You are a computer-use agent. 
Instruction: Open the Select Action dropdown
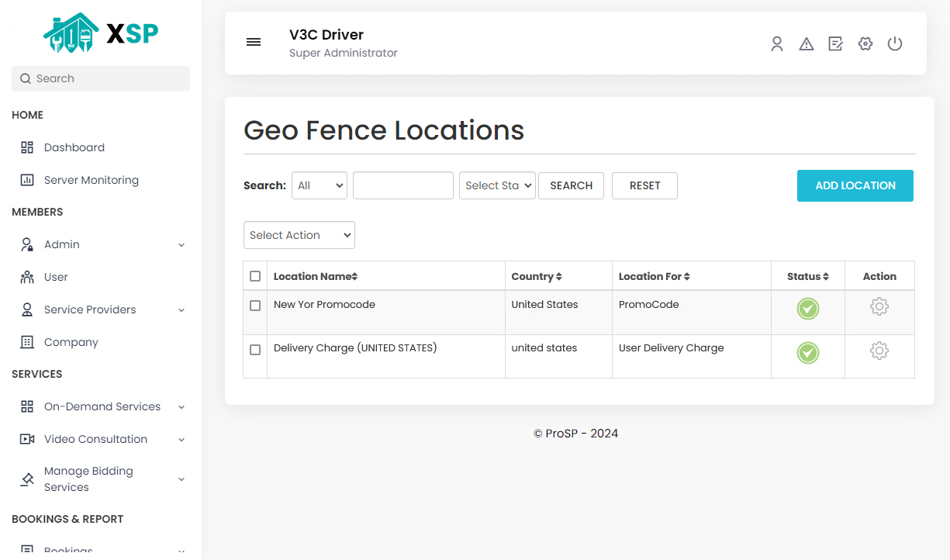pyautogui.click(x=299, y=235)
